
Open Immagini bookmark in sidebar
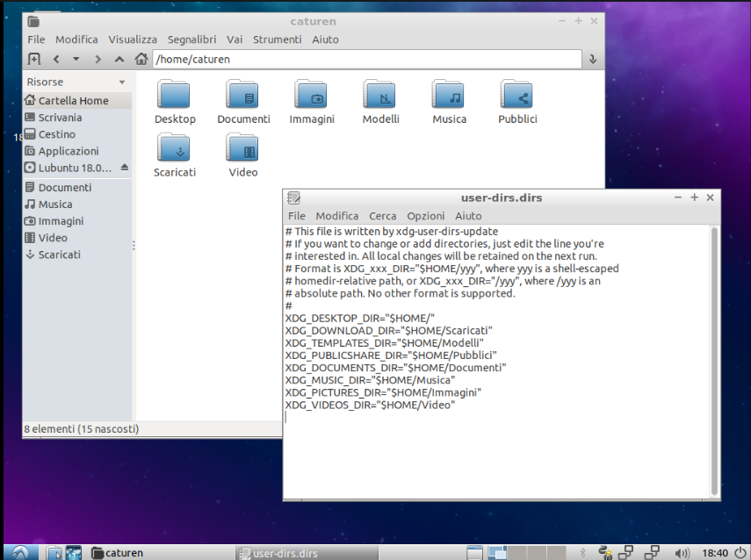tap(76, 220)
